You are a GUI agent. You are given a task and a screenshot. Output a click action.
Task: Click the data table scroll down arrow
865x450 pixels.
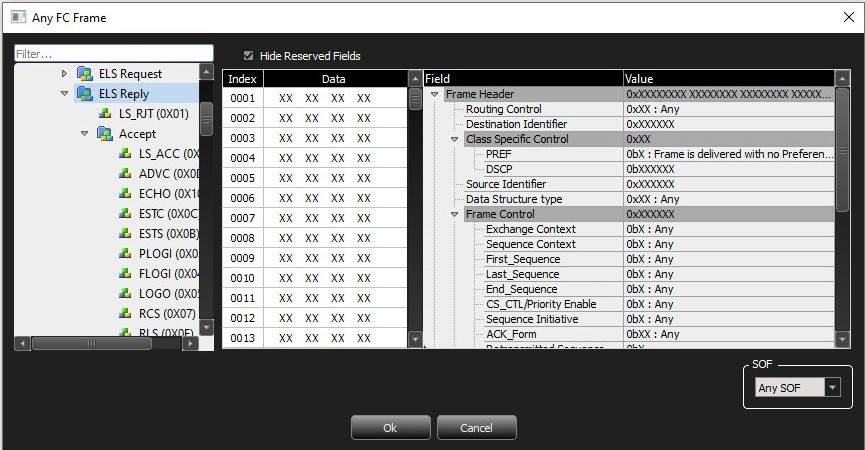[x=415, y=339]
